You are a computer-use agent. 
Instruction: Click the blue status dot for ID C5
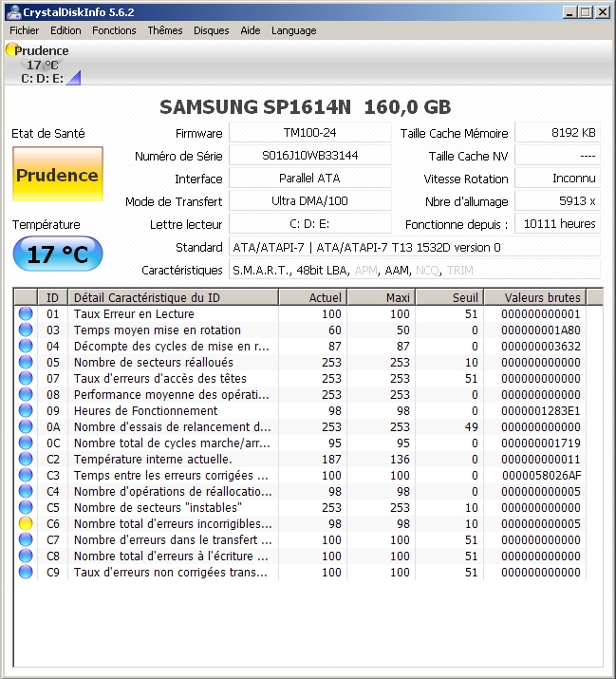click(26, 507)
